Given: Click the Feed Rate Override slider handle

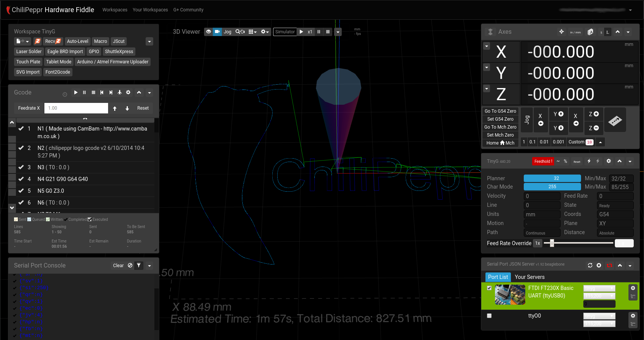Looking at the screenshot, I should tap(552, 243).
